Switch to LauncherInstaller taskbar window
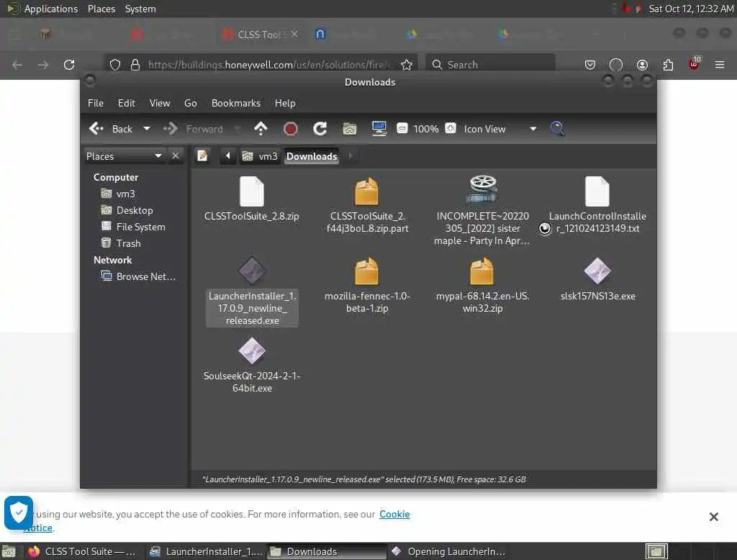 coord(206,551)
